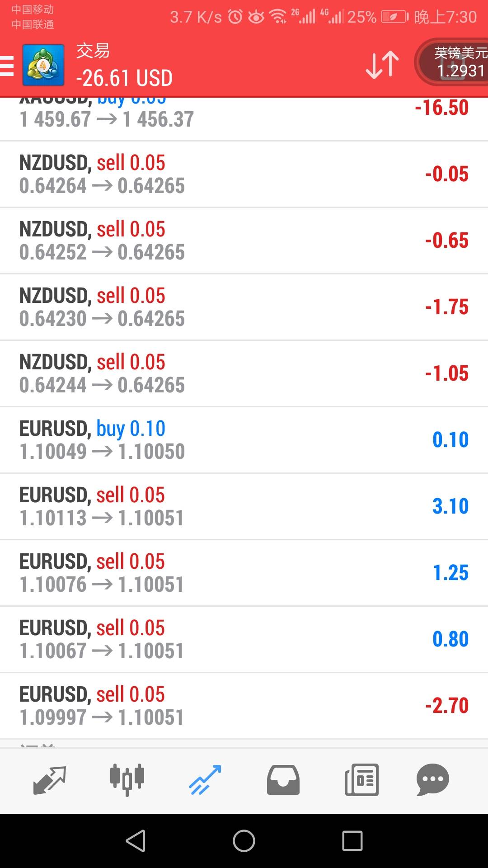
Task: Open the news tab icon
Action: 361,780
